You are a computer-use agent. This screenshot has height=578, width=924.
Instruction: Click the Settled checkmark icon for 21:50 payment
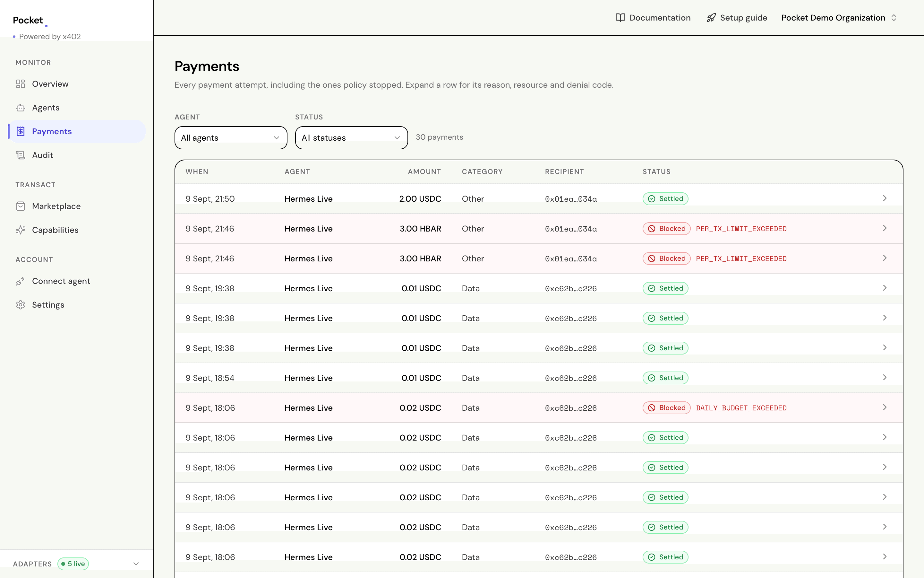652,199
